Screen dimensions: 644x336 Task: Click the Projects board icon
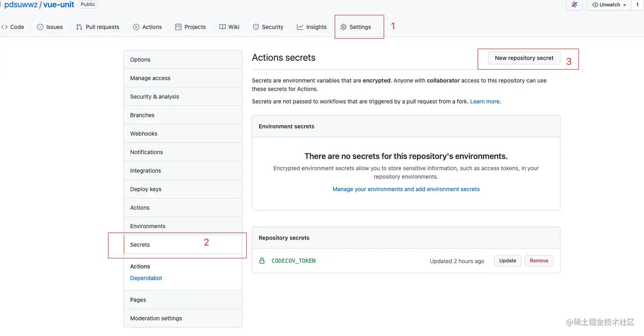(178, 27)
